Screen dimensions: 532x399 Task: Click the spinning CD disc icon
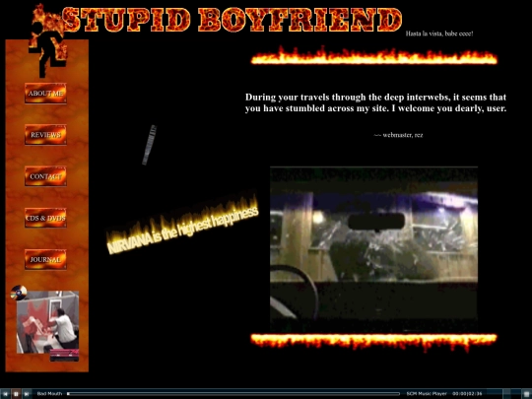pyautogui.click(x=19, y=293)
